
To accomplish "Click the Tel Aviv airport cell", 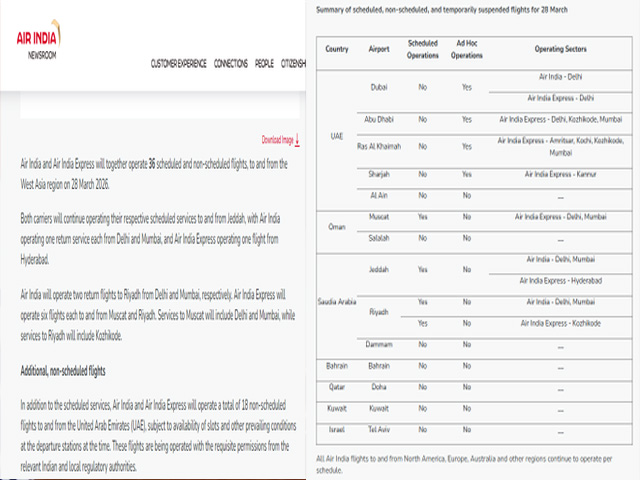I will [379, 429].
